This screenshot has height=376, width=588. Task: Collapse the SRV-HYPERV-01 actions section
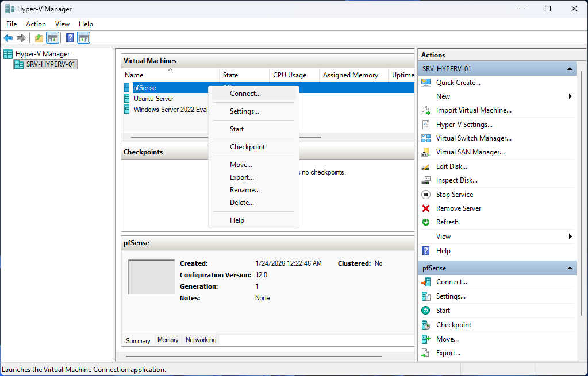(x=570, y=69)
